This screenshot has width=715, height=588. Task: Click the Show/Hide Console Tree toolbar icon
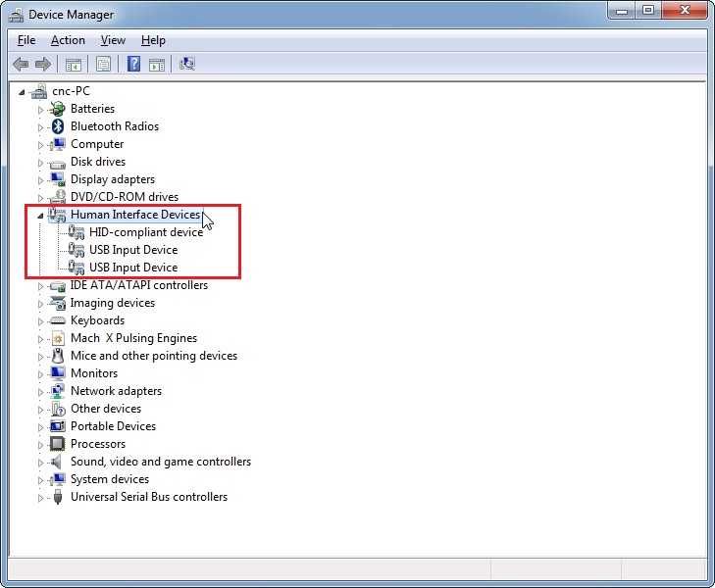point(73,65)
